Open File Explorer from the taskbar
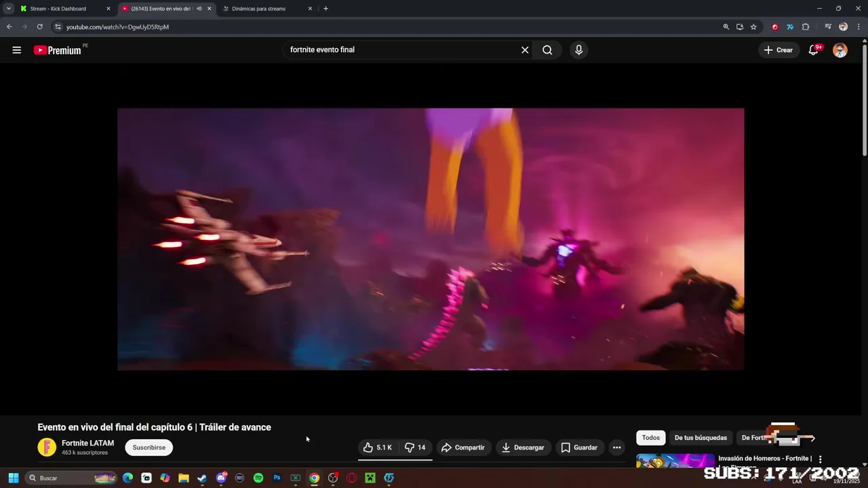The height and width of the screenshot is (488, 868). [184, 478]
